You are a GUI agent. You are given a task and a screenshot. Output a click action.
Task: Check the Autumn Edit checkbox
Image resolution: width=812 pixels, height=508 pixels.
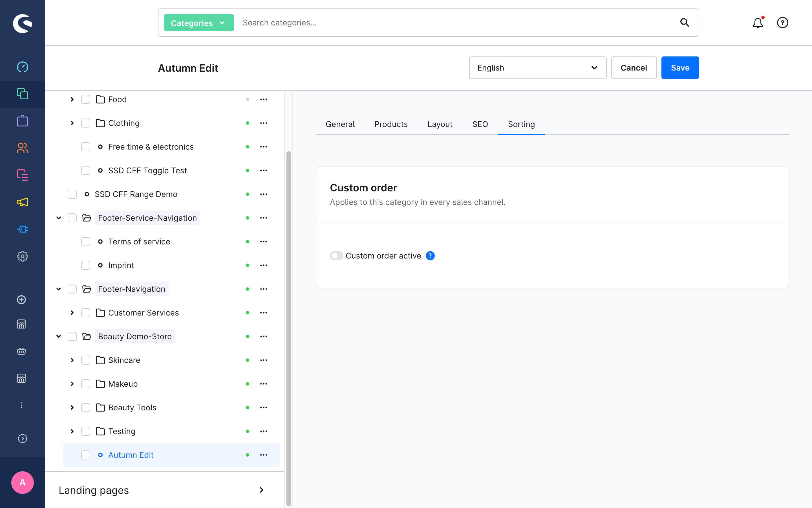click(86, 455)
